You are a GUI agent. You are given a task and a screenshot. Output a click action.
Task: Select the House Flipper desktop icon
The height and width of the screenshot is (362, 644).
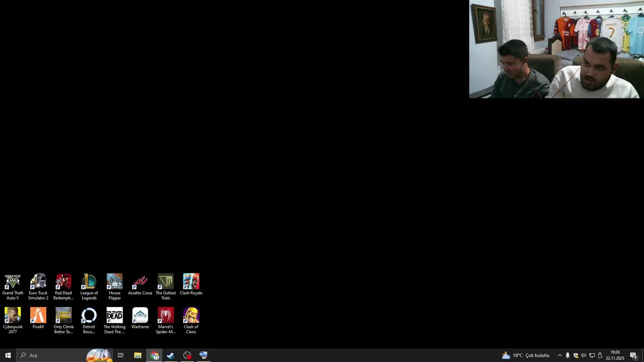pos(115,287)
